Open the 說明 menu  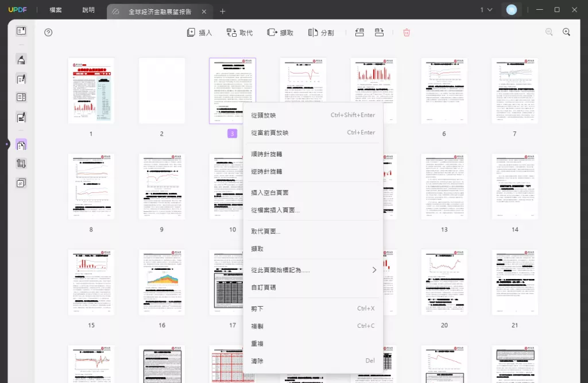point(88,10)
